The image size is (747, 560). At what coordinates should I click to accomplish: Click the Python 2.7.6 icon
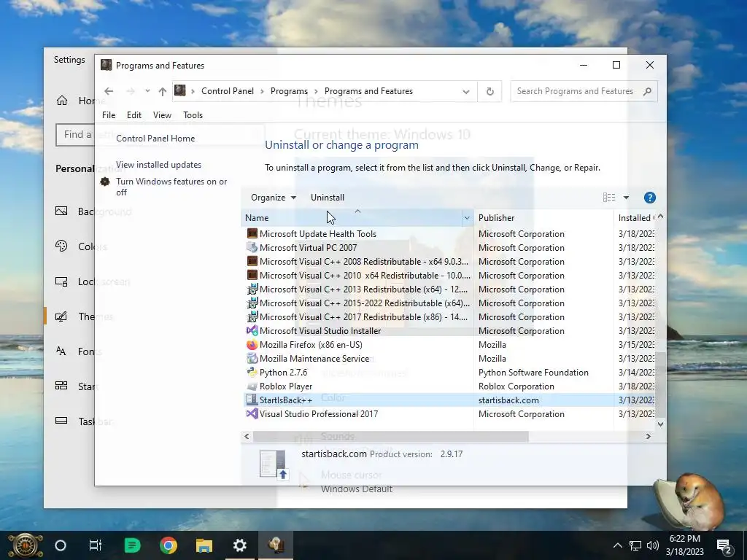pyautogui.click(x=252, y=373)
